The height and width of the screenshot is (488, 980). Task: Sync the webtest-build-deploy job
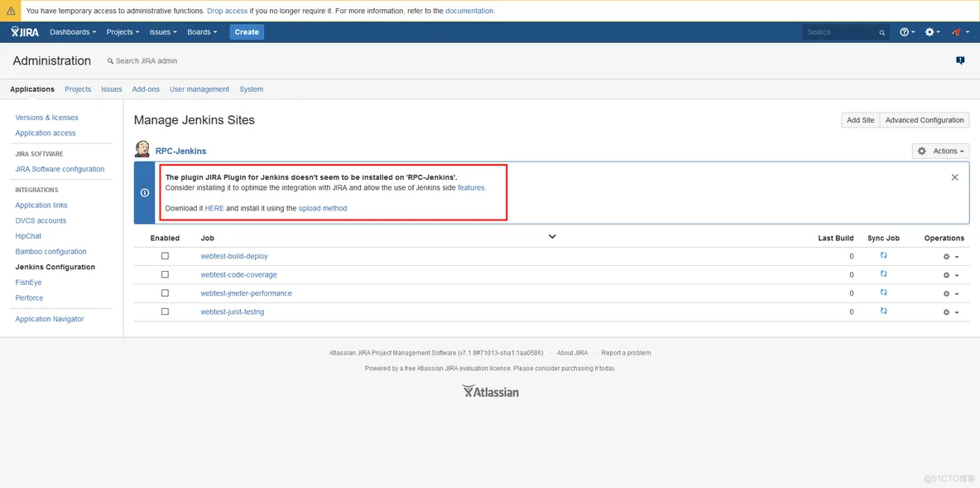[x=884, y=255]
